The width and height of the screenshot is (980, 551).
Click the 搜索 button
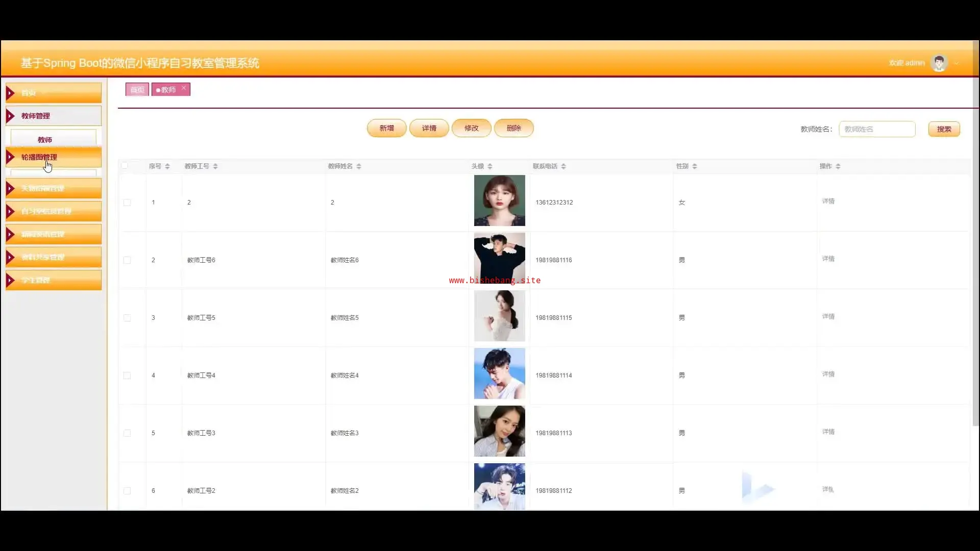point(944,129)
